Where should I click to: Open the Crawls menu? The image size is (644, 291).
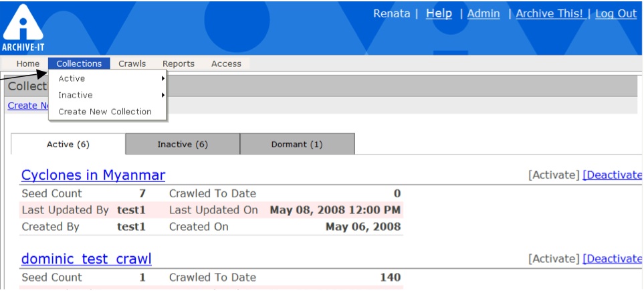(132, 64)
